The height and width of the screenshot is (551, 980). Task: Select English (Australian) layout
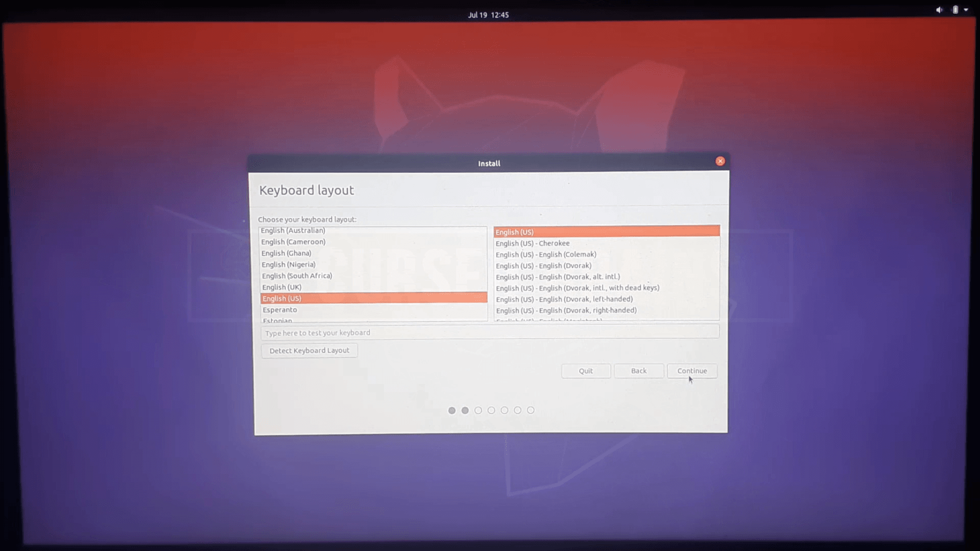[373, 230]
